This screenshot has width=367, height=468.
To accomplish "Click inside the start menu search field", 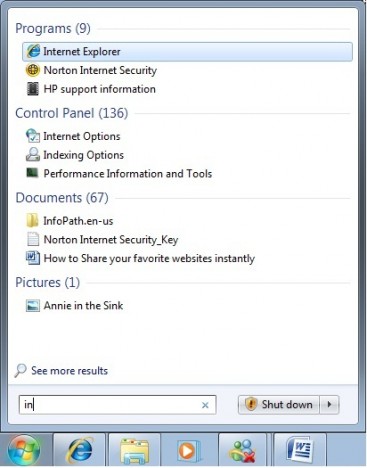I will 118,405.
